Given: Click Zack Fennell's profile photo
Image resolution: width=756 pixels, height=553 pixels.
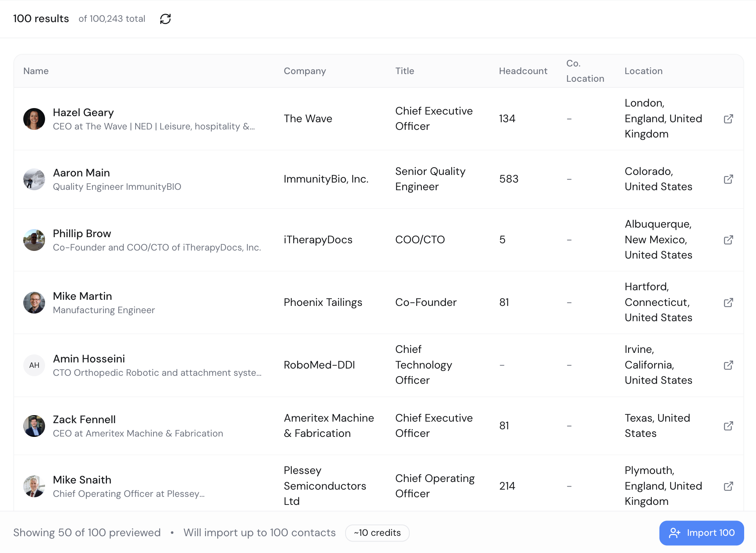Looking at the screenshot, I should (34, 426).
